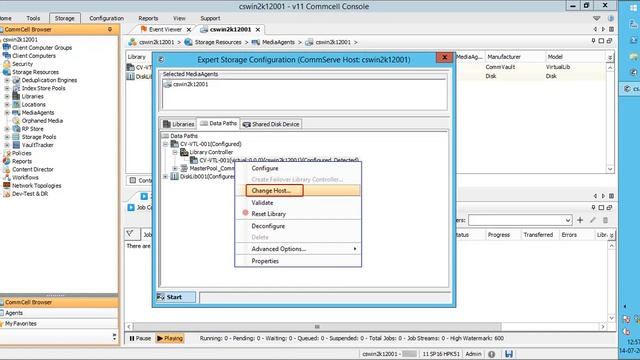Expand the MediaAgents tree node
This screenshot has width=640, height=360.
7,113
